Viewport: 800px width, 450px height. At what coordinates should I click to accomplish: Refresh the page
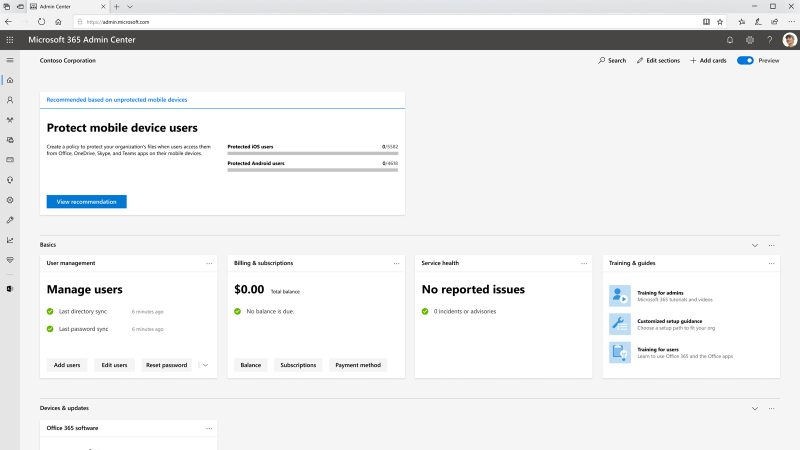pos(41,22)
